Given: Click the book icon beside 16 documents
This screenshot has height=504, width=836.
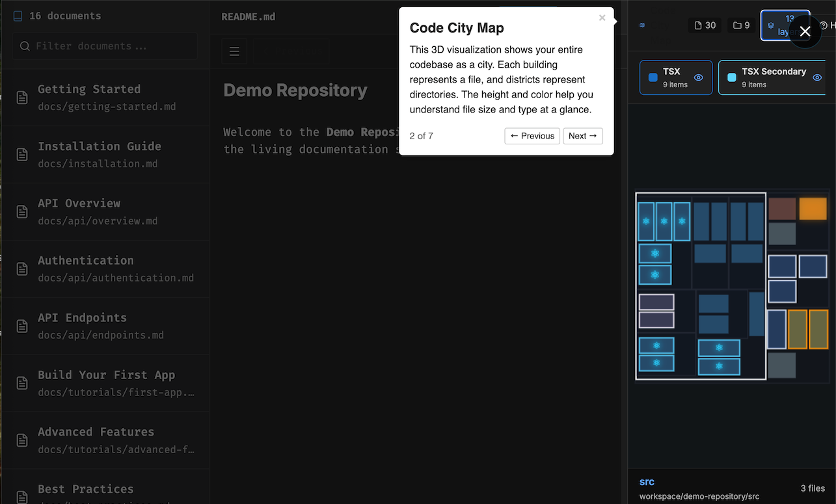Looking at the screenshot, I should click(17, 15).
